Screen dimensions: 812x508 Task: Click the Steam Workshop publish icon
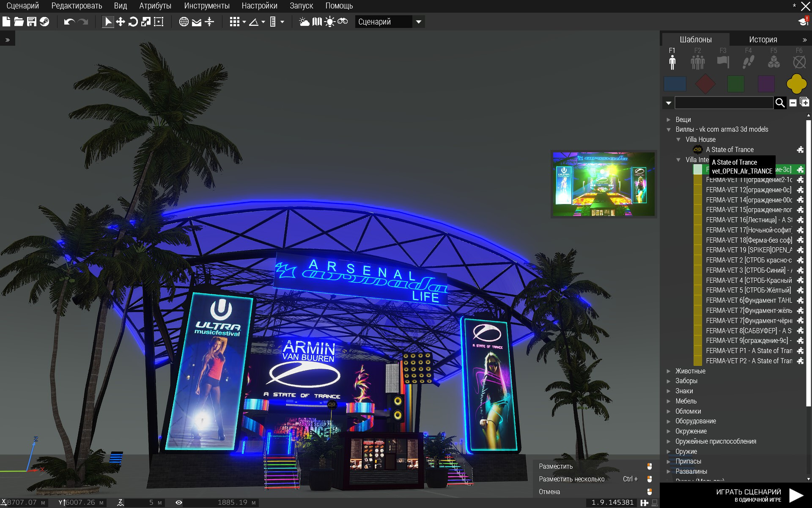click(44, 22)
